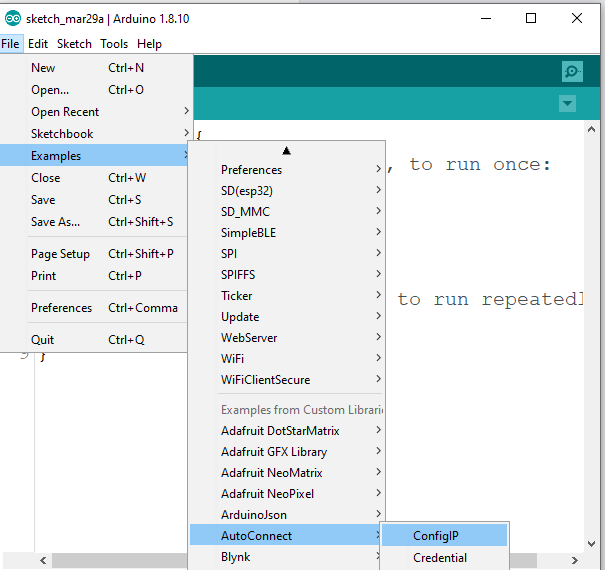
Task: Open Adafruit NeoPixel examples
Action: 287,494
